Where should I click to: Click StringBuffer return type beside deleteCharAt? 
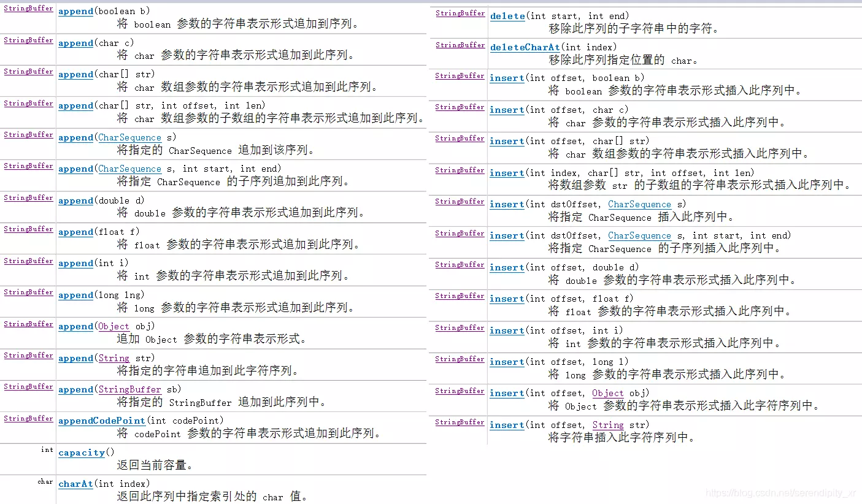[x=460, y=45]
